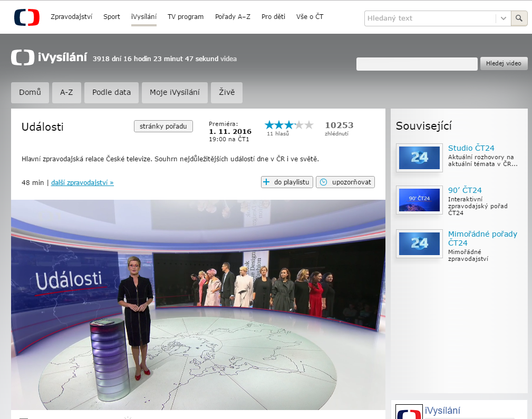Image resolution: width=532 pixels, height=419 pixels.
Task: Switch to the Podle data tab
Action: pyautogui.click(x=111, y=92)
